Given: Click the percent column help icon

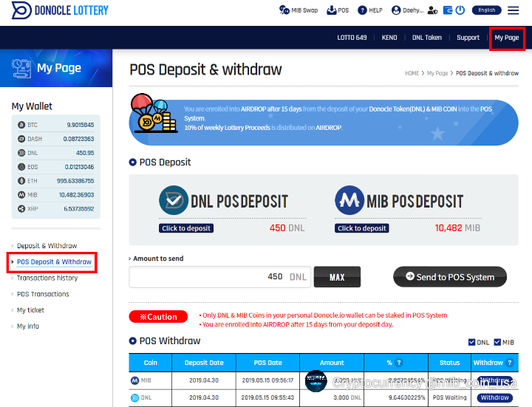Looking at the screenshot, I should click(x=399, y=363).
